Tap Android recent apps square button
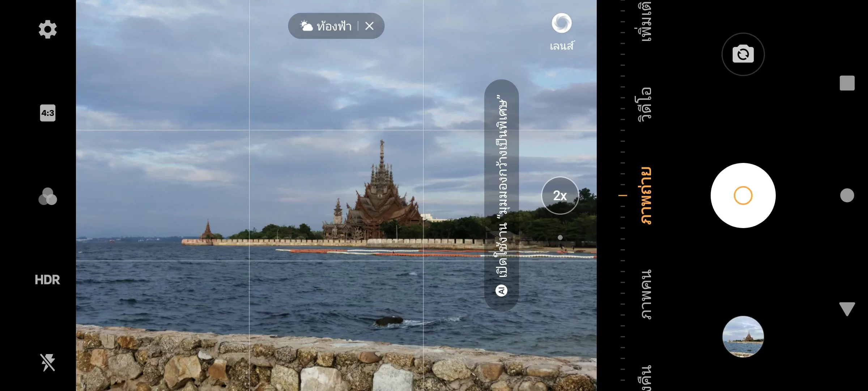The height and width of the screenshot is (391, 868). [x=847, y=83]
